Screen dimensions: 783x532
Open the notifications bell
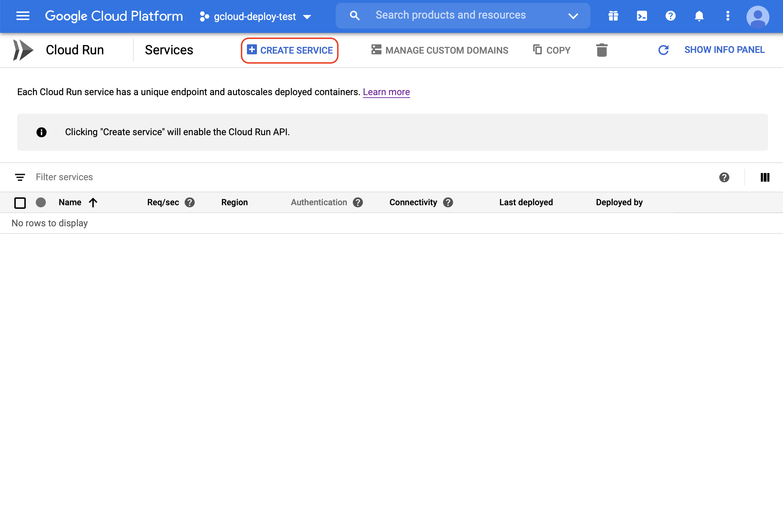pos(699,16)
